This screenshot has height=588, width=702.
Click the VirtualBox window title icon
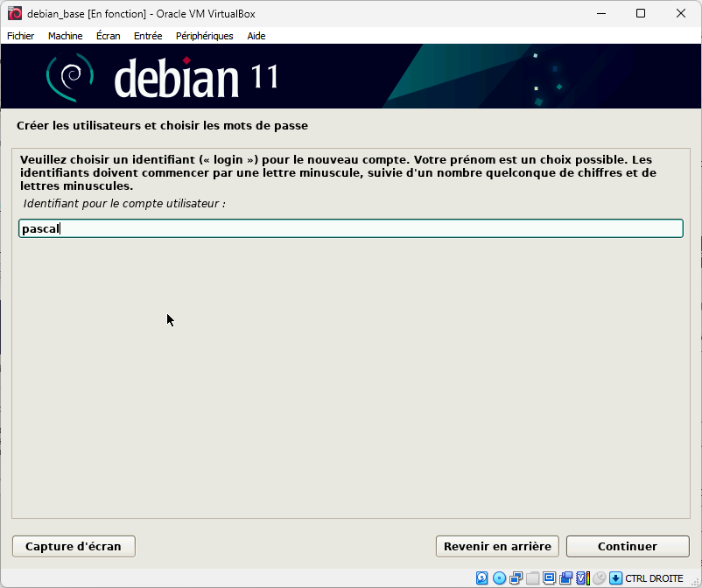tap(14, 13)
